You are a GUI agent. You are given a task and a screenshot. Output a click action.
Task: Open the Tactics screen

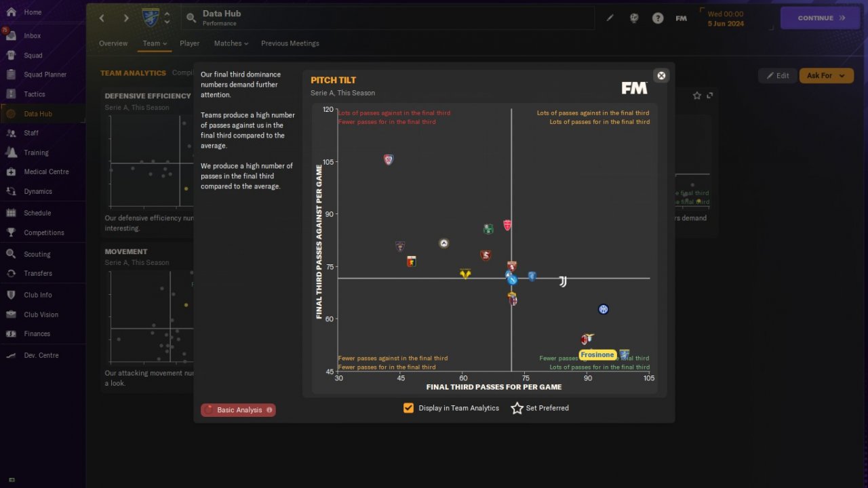coord(43,94)
